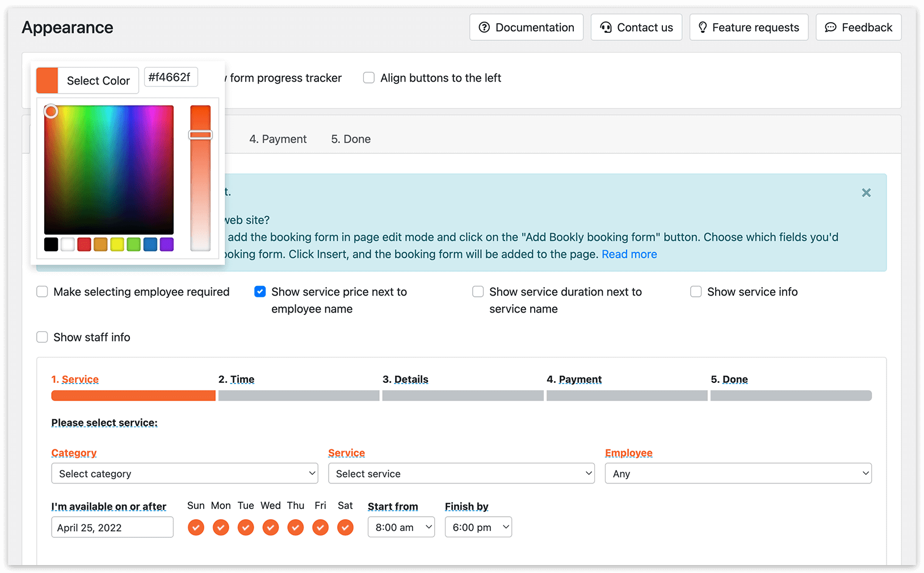
Task: Click the #f4662f hex color field
Action: 171,77
